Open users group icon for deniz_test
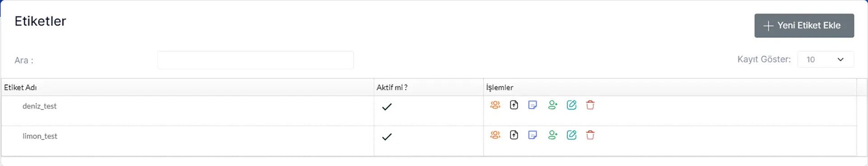This screenshot has width=868, height=166. 495,105
